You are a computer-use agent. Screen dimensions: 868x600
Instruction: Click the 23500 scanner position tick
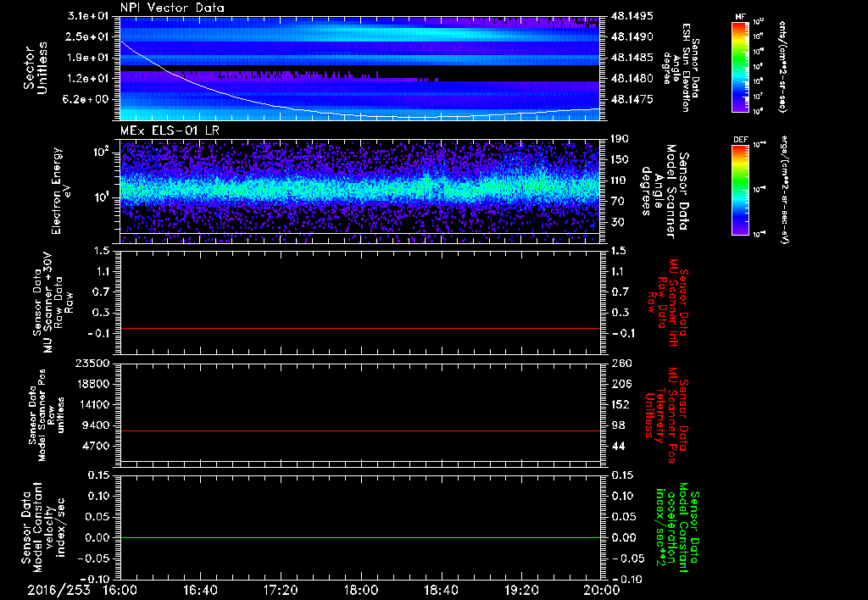[x=92, y=363]
